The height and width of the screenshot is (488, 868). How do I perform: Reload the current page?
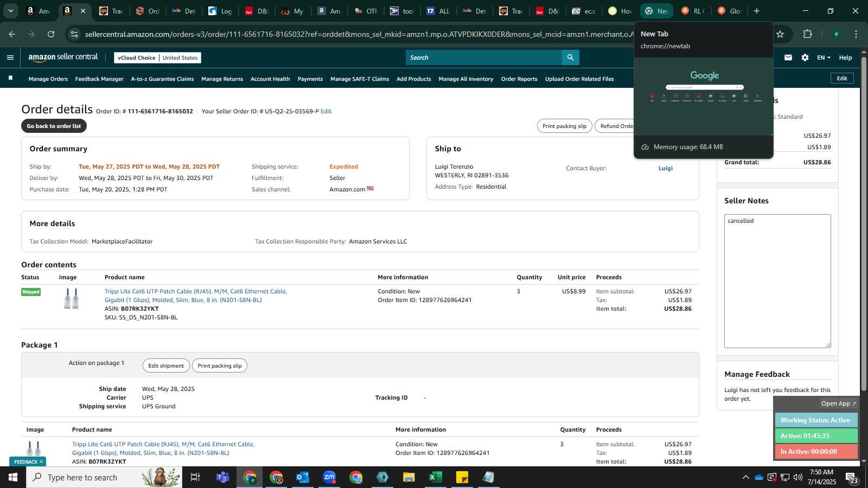pyautogui.click(x=51, y=34)
